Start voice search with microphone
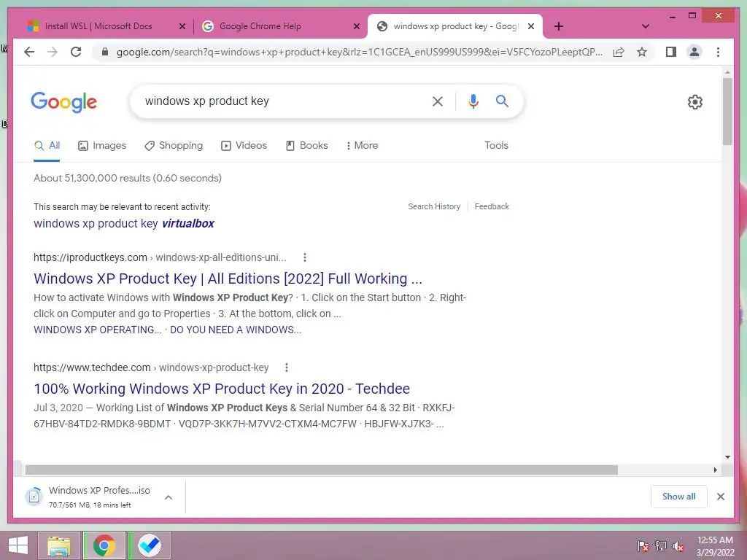747x560 pixels. [473, 101]
